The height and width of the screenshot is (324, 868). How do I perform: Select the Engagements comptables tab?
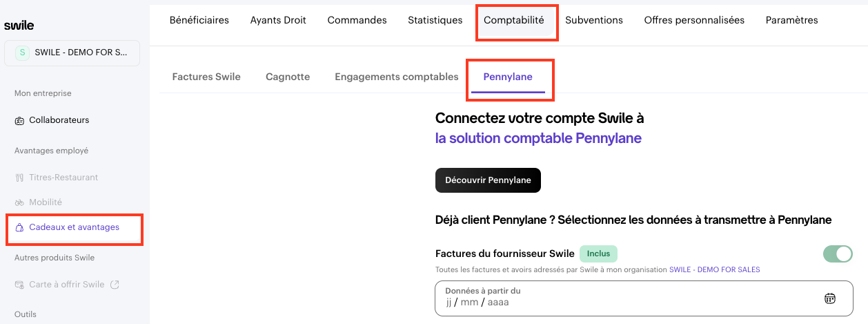click(397, 77)
